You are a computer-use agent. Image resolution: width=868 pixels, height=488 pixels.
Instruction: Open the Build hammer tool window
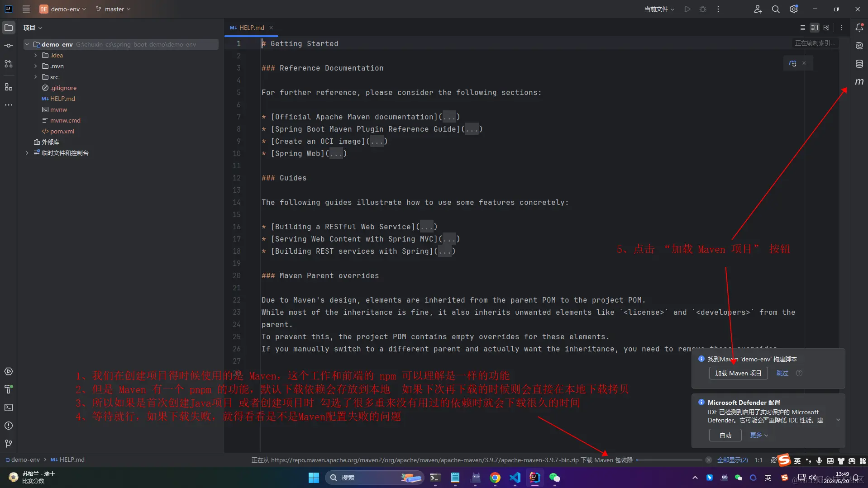tap(9, 389)
